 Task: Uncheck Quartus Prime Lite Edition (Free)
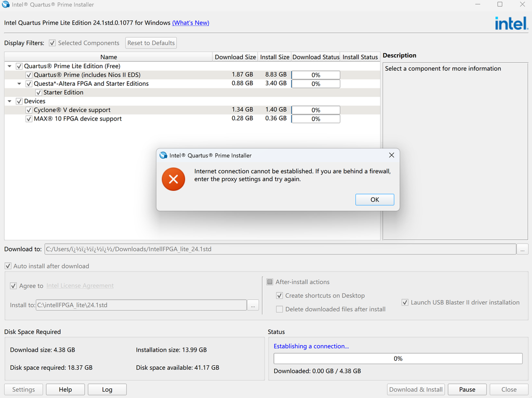(x=19, y=66)
